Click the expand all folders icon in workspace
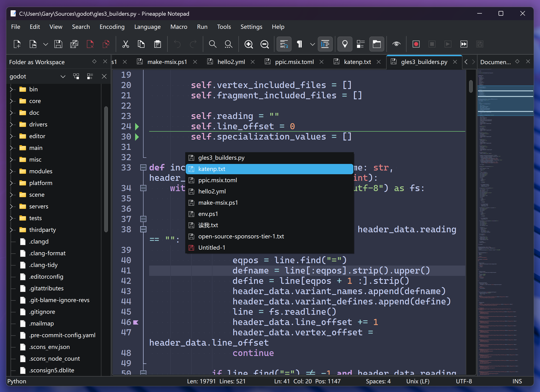The height and width of the screenshot is (392, 540). [76, 76]
